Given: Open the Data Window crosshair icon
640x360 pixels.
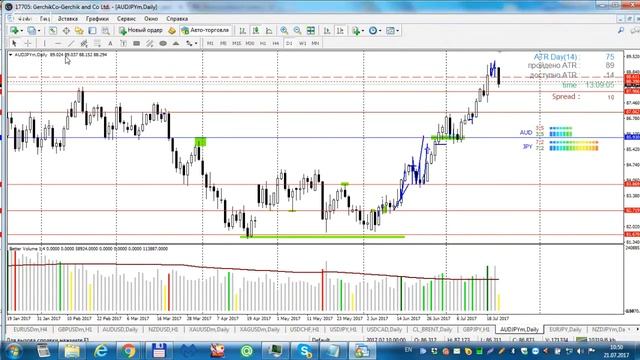Looking at the screenshot, I should pyautogui.click(x=66, y=31).
